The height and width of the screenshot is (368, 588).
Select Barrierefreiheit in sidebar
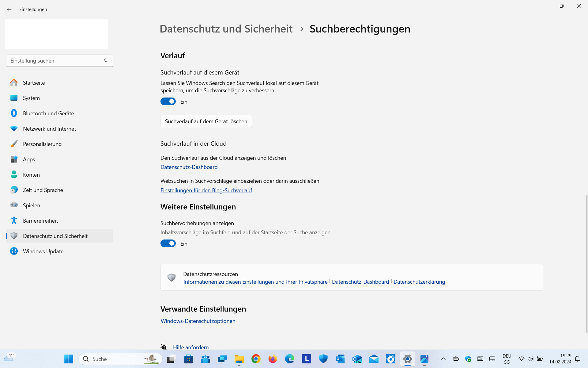[40, 221]
